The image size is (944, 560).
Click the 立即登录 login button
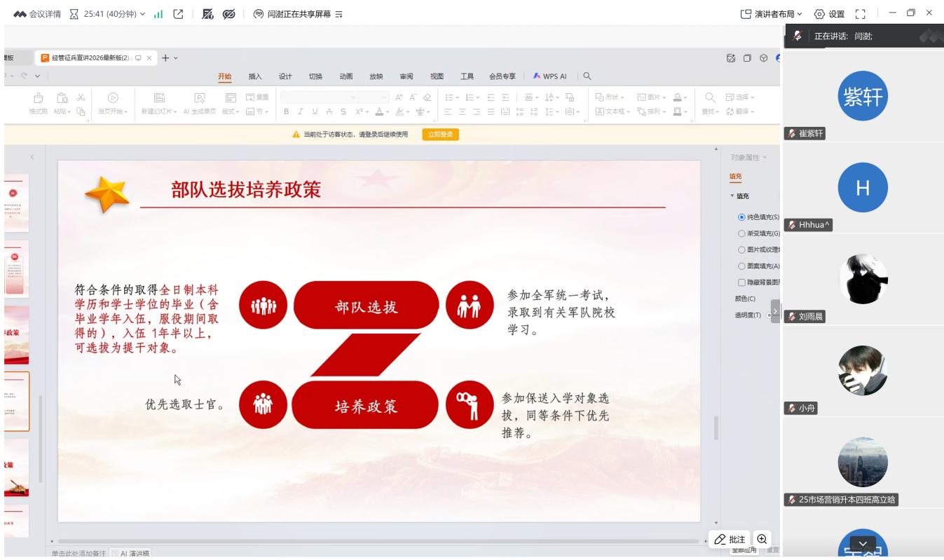(440, 135)
